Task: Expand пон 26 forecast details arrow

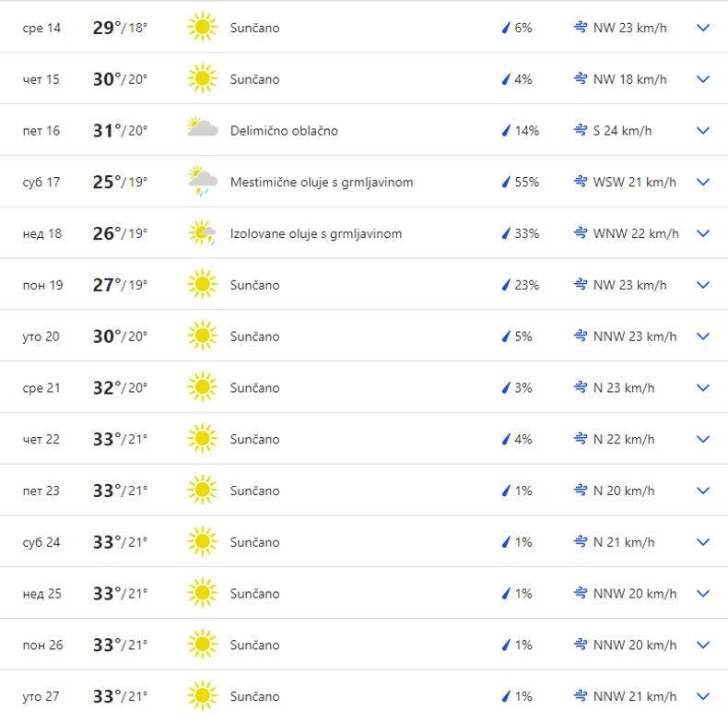Action: 703,645
